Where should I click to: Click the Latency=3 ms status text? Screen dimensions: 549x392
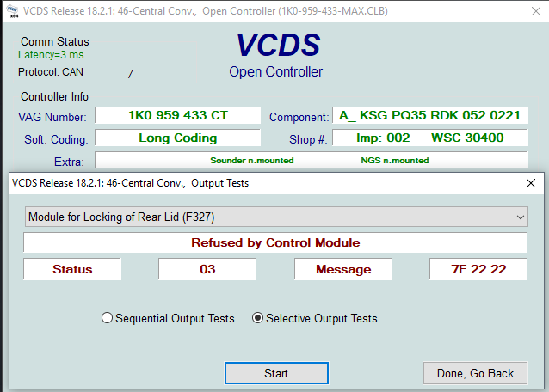51,55
